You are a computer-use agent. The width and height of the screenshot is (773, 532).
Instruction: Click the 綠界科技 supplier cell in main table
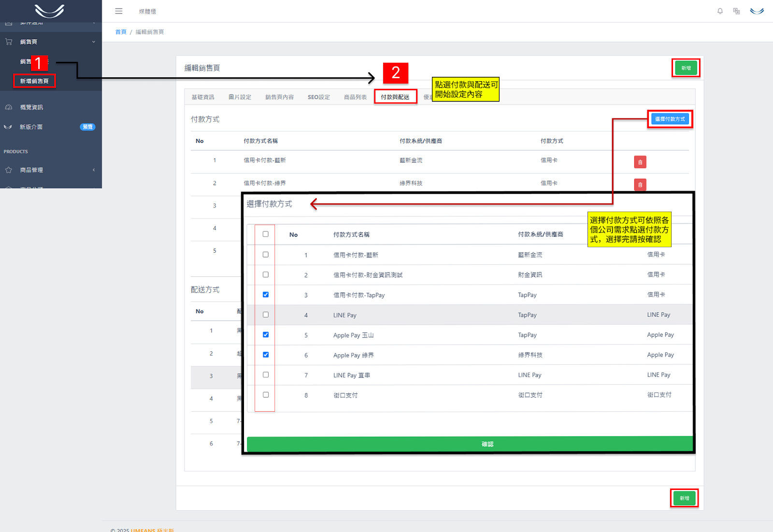pos(411,183)
